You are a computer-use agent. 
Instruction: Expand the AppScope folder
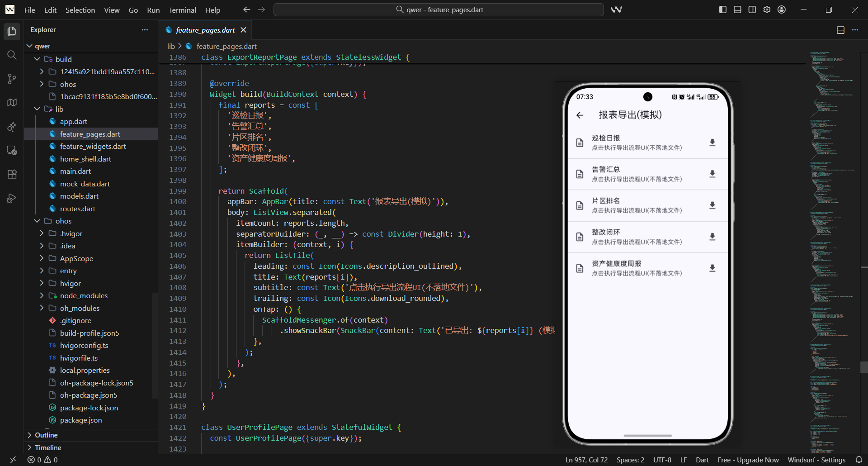[42, 258]
